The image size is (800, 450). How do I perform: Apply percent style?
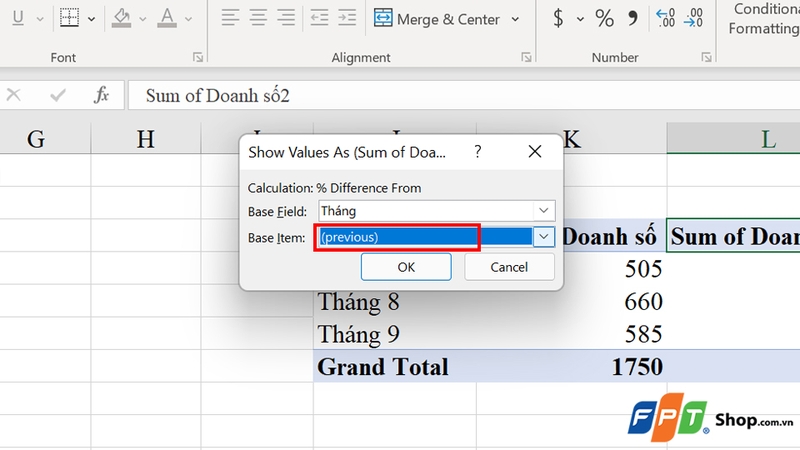point(605,19)
